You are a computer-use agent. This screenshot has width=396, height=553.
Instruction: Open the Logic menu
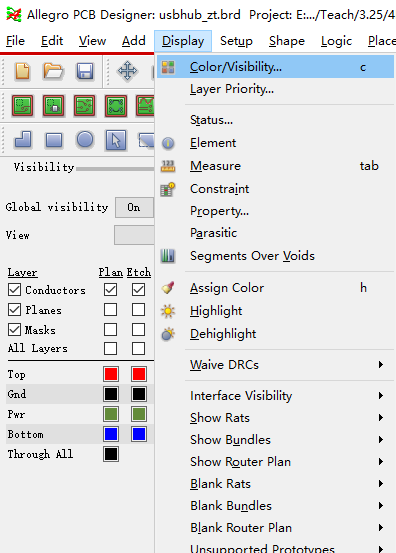coord(336,41)
